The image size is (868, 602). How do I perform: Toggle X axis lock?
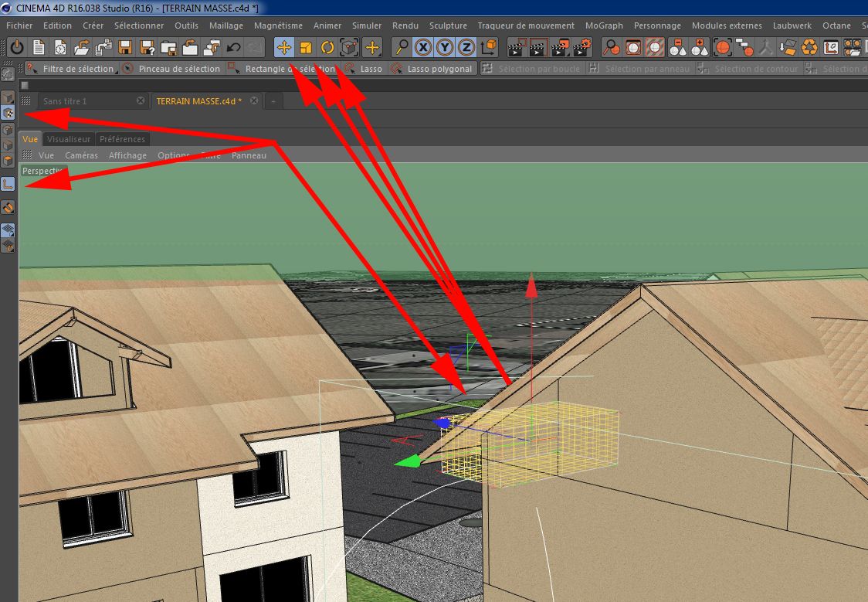click(x=423, y=48)
